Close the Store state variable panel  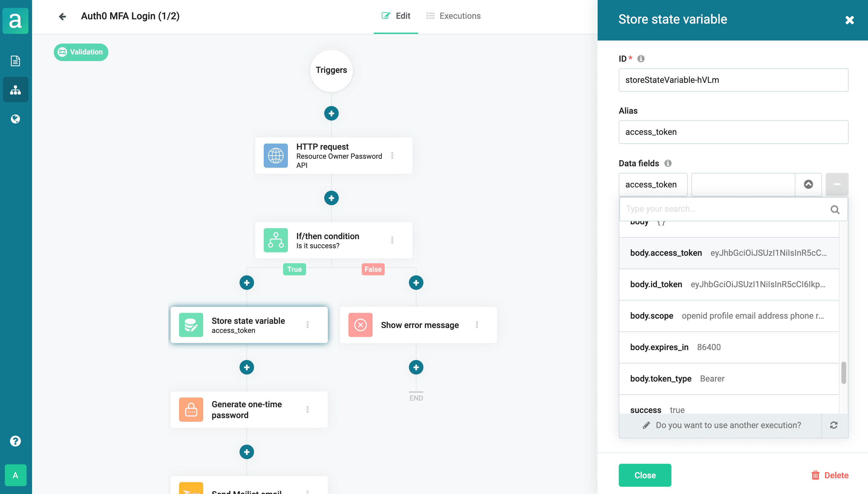coord(849,20)
